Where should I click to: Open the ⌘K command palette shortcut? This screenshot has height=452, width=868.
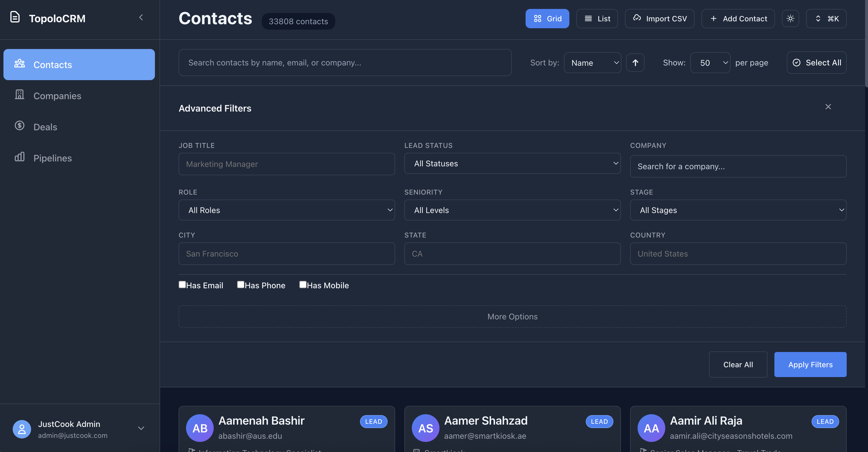826,18
